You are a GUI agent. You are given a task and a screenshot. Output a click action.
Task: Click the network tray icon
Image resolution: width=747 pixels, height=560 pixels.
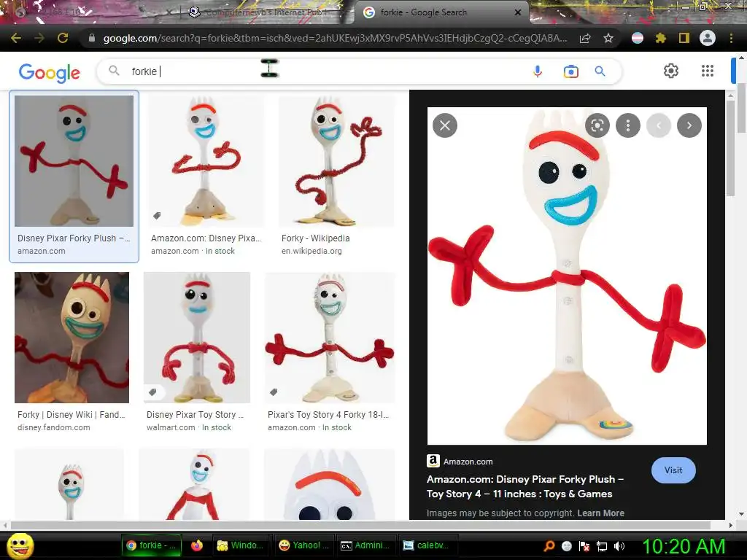pos(602,546)
